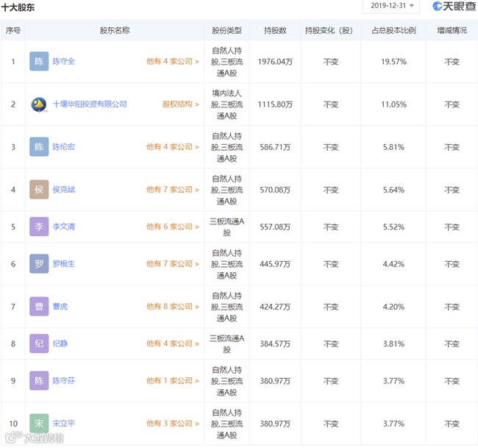The height and width of the screenshot is (448, 478).
Task: Expand 他有 3 家公司 for 宋立平
Action: (x=173, y=423)
